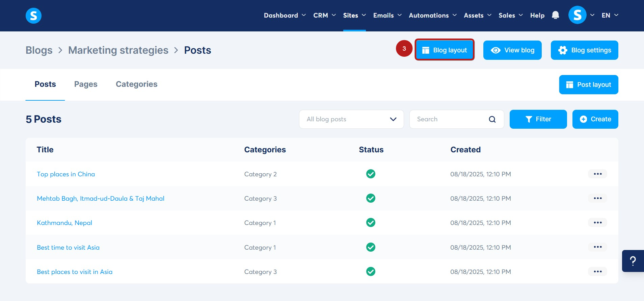644x301 pixels.
Task: Expand the Sites navigation menu
Action: (x=354, y=16)
